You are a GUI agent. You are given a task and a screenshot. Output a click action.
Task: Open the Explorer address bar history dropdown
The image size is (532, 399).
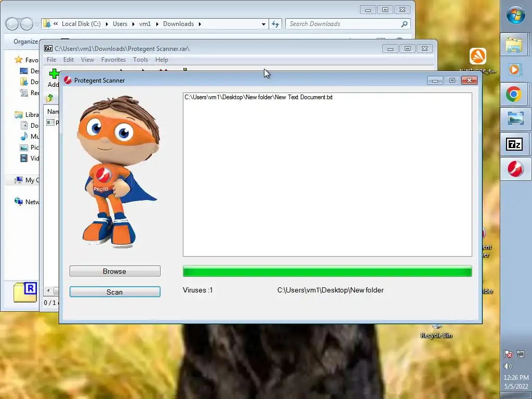tap(263, 24)
